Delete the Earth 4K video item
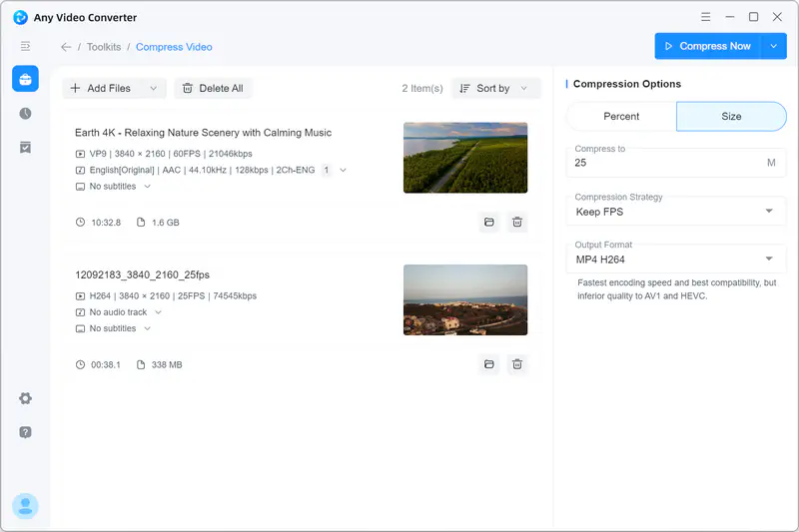 coord(517,223)
